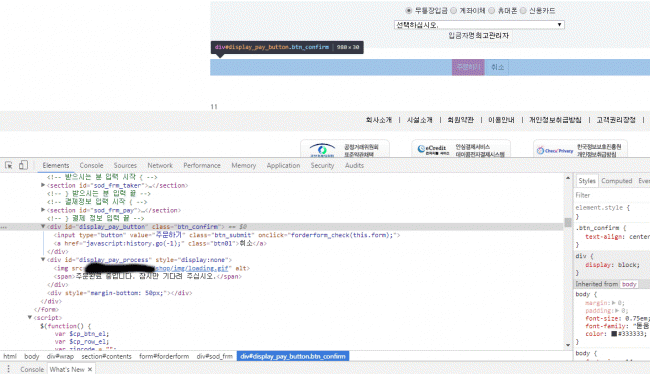Viewport: 650px width, 374px height.
Task: Collapse the display_pay_button div node
Action: click(43, 226)
